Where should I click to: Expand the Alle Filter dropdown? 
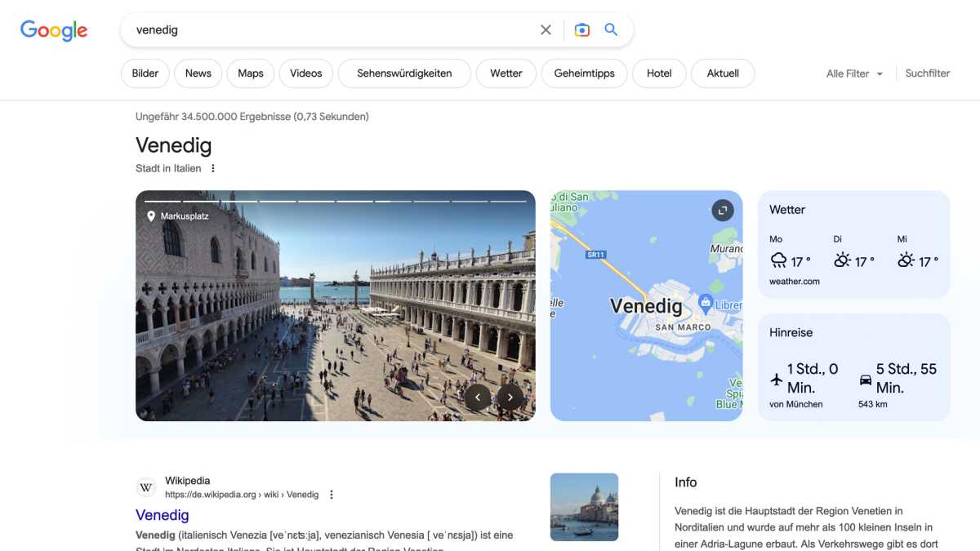tap(855, 73)
